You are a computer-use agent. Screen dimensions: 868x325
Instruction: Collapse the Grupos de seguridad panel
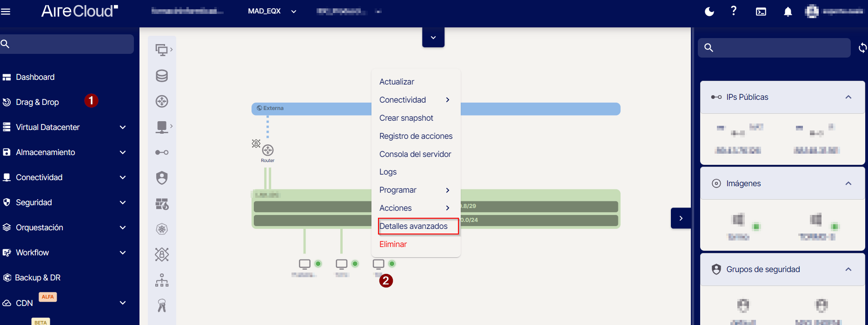point(848,269)
